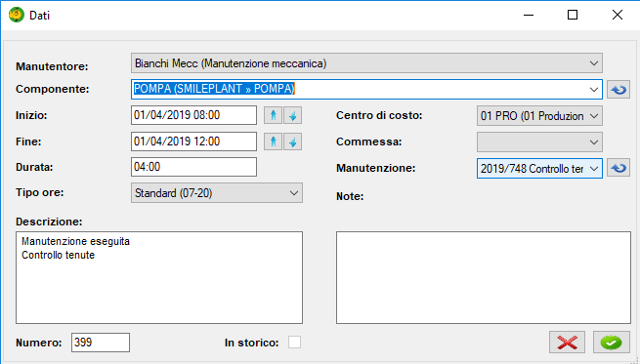Click the selected POMPA (SMILEPLANT » POMPA) text
640x364 pixels.
tap(214, 89)
